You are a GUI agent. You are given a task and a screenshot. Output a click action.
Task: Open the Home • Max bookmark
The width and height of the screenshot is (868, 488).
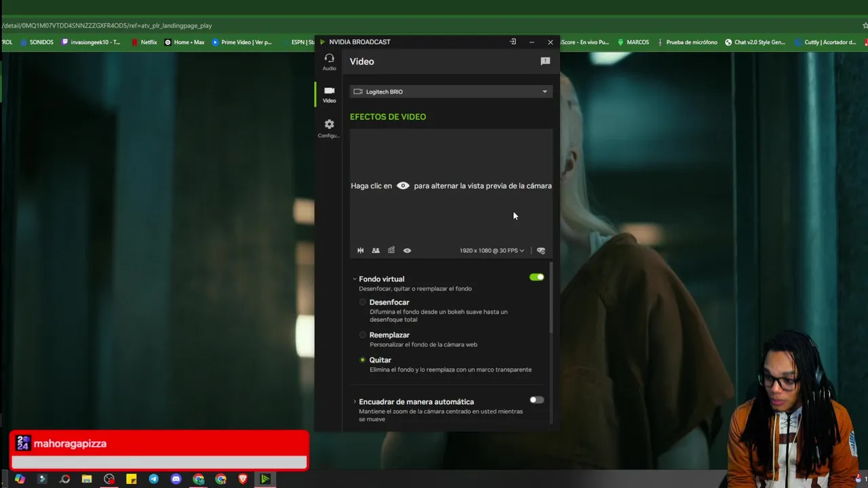click(x=184, y=42)
